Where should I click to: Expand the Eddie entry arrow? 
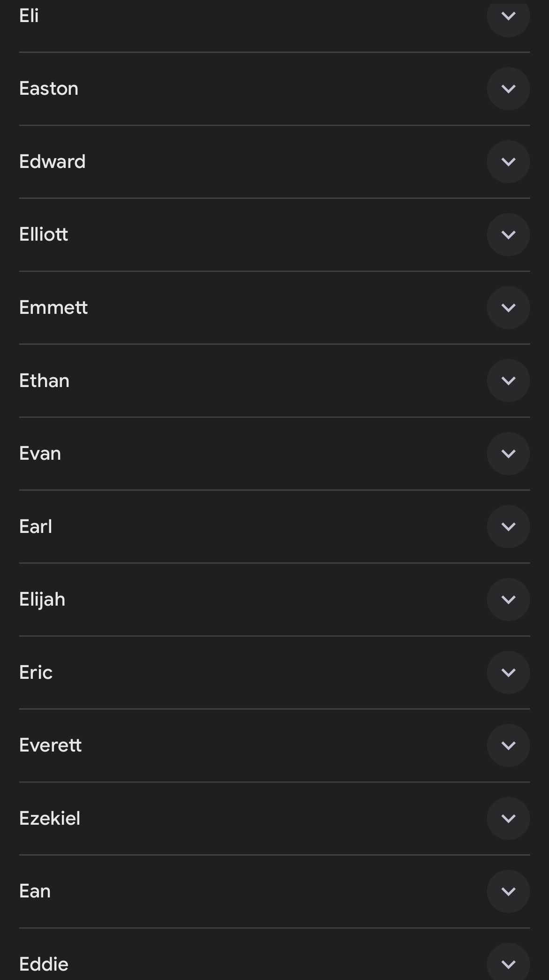tap(508, 964)
